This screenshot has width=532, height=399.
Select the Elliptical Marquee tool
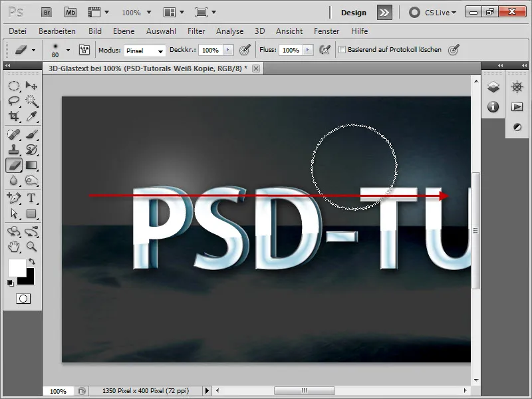tap(14, 86)
